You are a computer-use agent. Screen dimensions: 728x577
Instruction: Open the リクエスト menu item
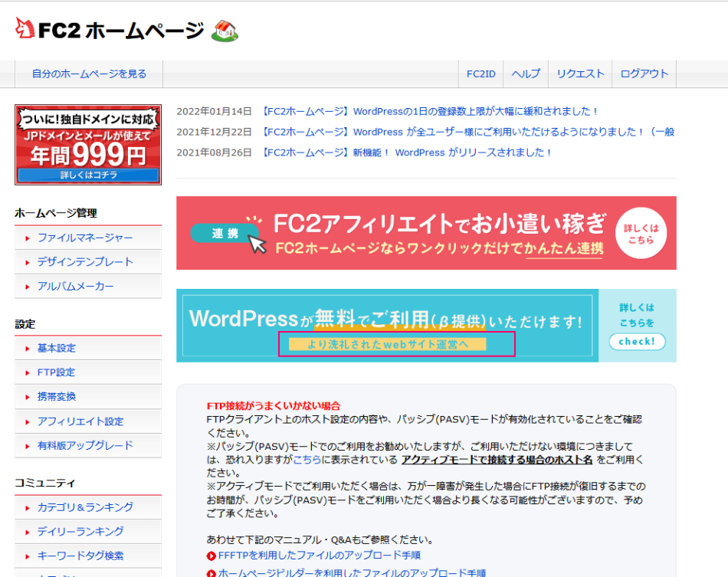pyautogui.click(x=580, y=74)
